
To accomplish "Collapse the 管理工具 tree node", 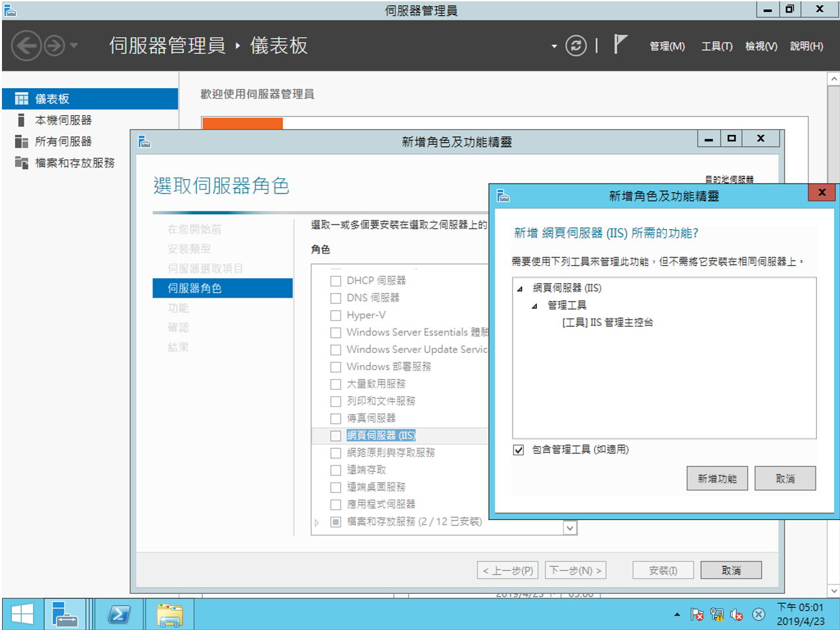I will tap(534, 305).
